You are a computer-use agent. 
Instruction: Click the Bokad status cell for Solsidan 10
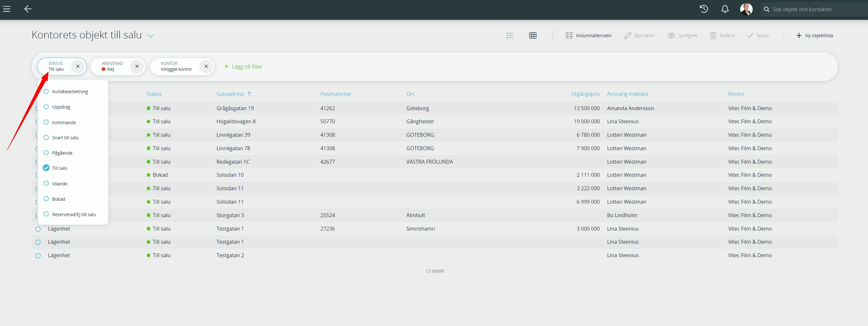click(157, 175)
